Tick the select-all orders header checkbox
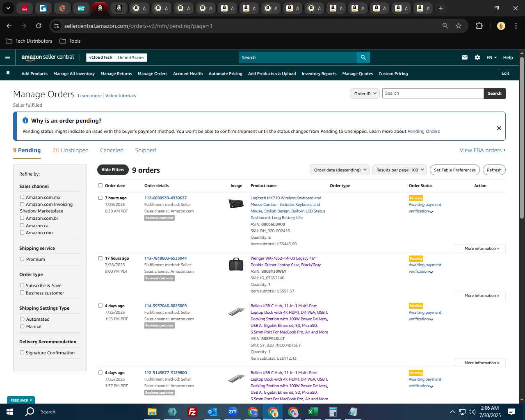The width and height of the screenshot is (525, 420). click(x=100, y=185)
